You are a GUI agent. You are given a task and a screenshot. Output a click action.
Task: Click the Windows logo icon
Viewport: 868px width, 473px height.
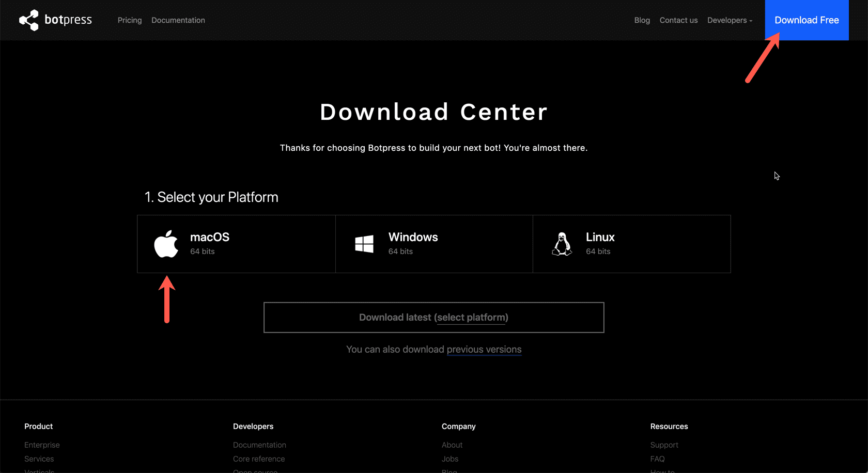364,244
